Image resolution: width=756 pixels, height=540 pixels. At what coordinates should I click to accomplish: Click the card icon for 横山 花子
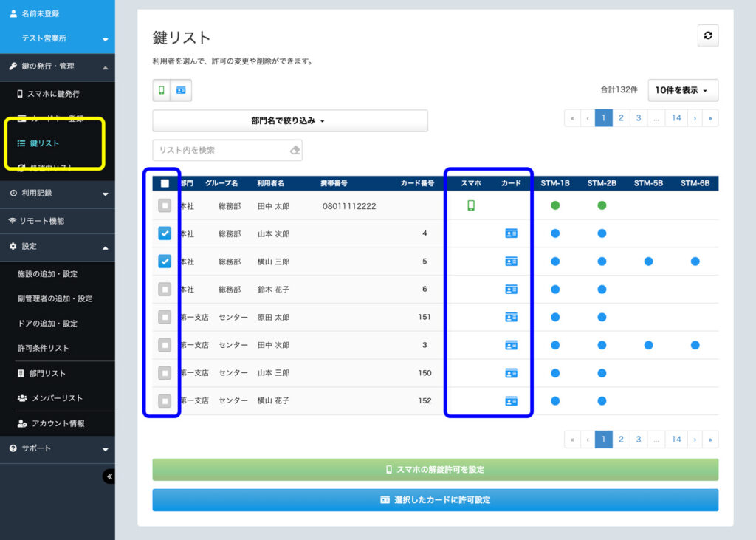(511, 401)
